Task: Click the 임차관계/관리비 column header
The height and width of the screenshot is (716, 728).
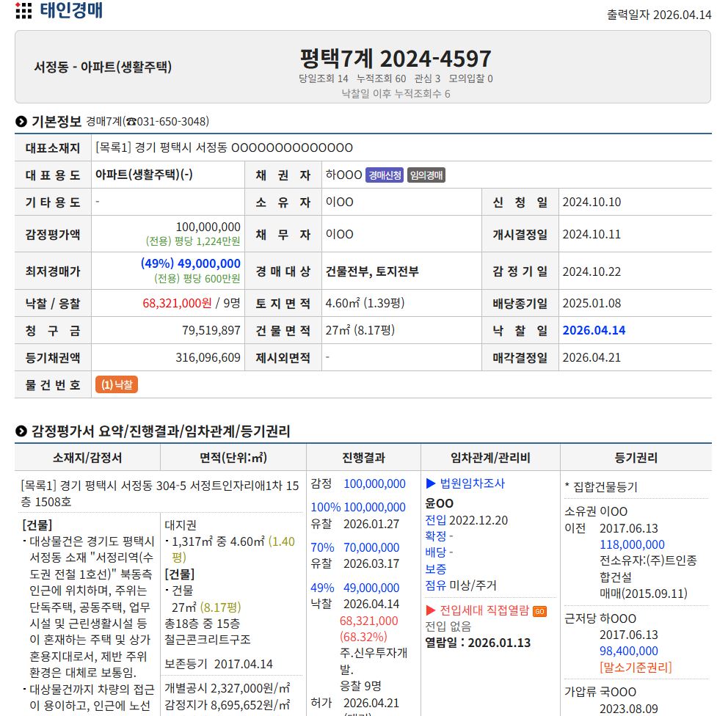Action: tap(490, 458)
